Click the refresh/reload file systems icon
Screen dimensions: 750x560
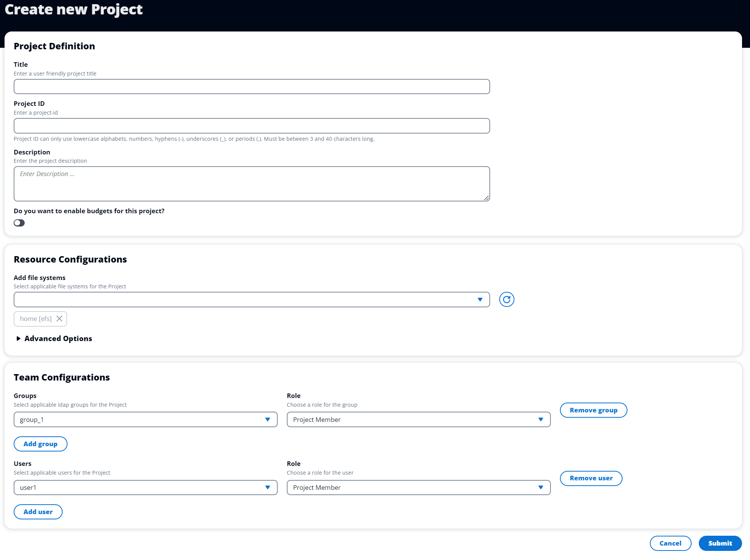point(506,299)
